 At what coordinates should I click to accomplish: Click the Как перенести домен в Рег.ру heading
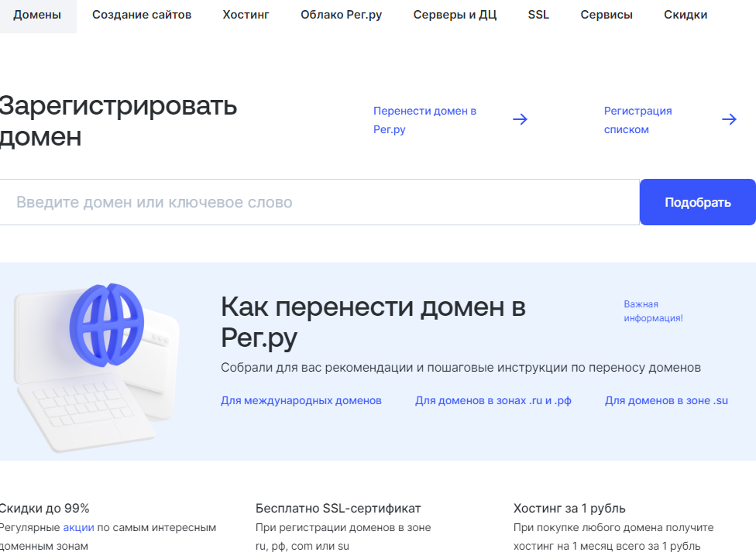tap(373, 321)
